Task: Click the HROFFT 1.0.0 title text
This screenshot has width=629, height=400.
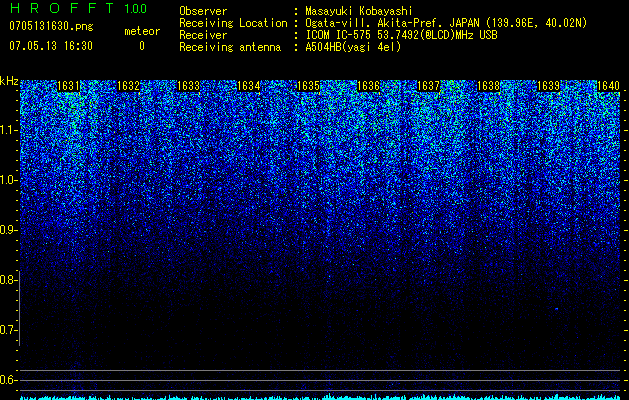Action: coord(78,8)
